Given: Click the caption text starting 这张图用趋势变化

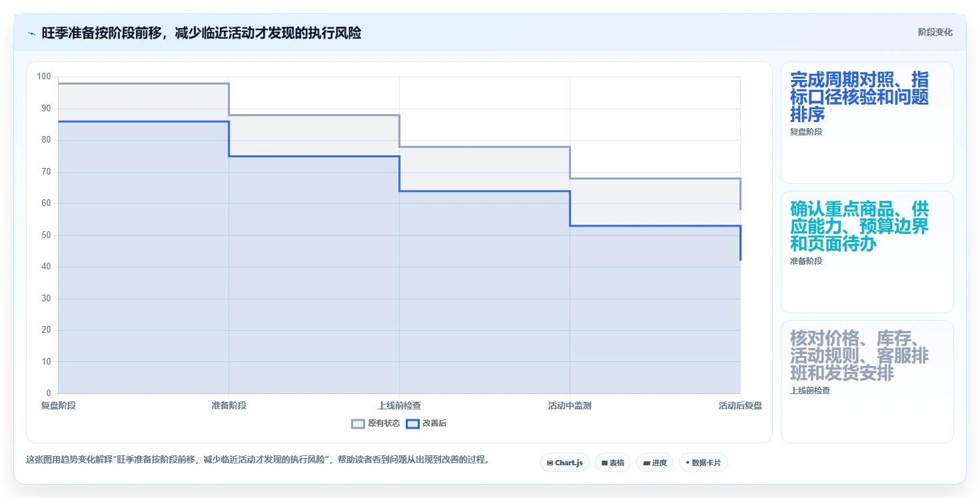Looking at the screenshot, I should pos(257,459).
